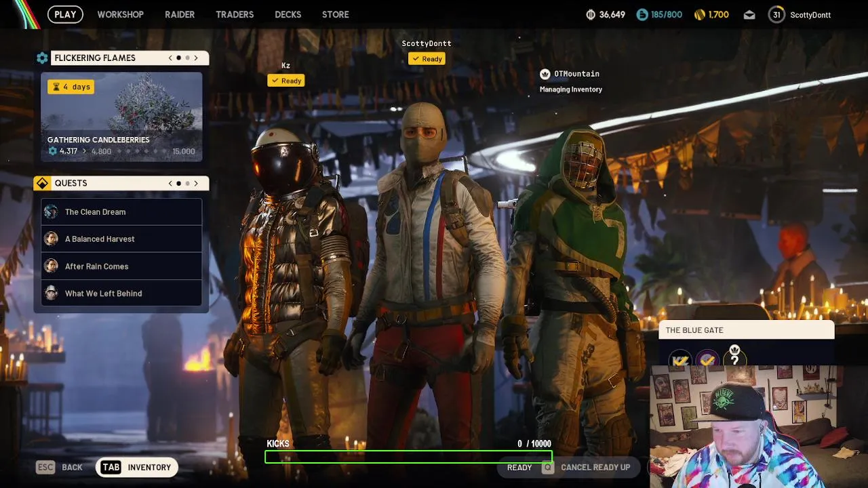The height and width of the screenshot is (488, 868).
Task: Open the WORKSHOP tab
Action: point(120,14)
